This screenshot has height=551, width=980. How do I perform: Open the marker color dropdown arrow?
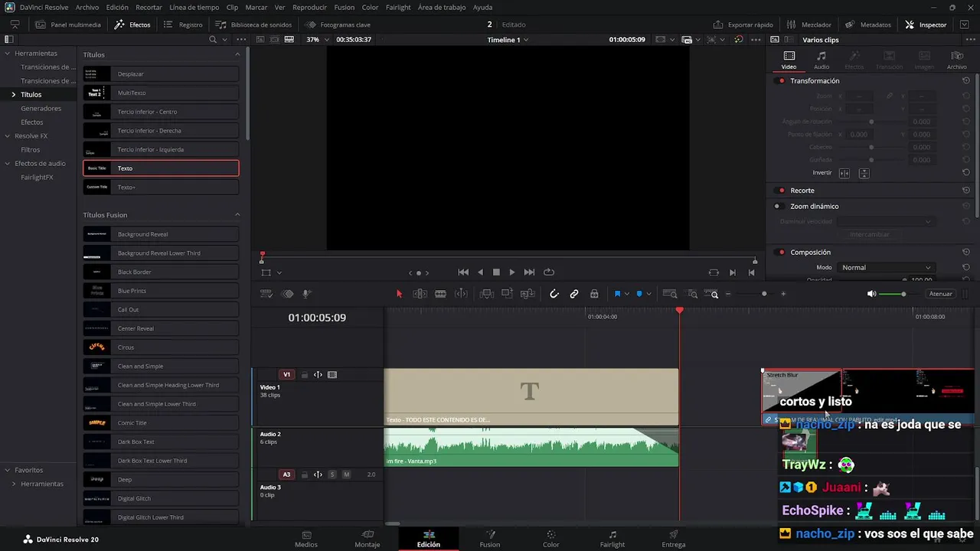649,295
